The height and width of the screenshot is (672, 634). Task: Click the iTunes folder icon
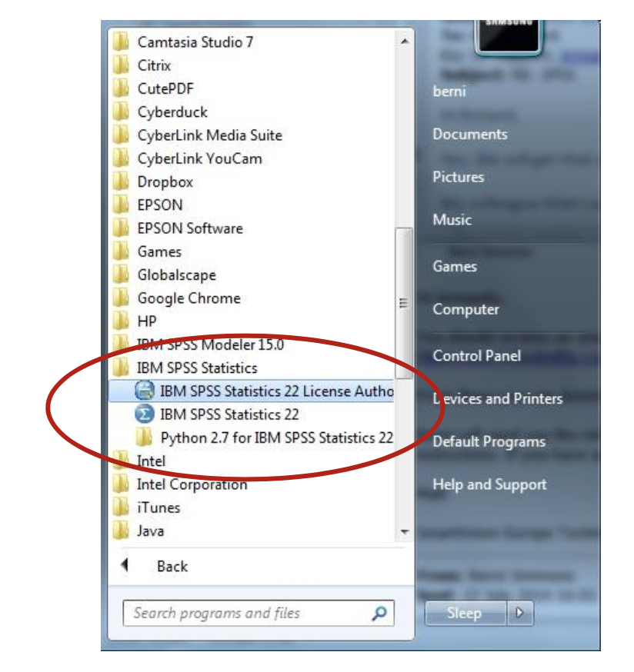click(x=122, y=507)
